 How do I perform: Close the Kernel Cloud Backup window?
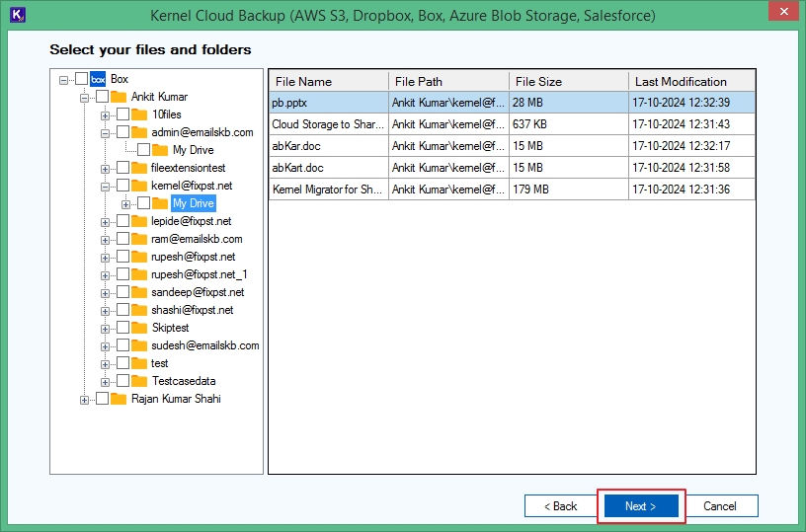(x=783, y=11)
